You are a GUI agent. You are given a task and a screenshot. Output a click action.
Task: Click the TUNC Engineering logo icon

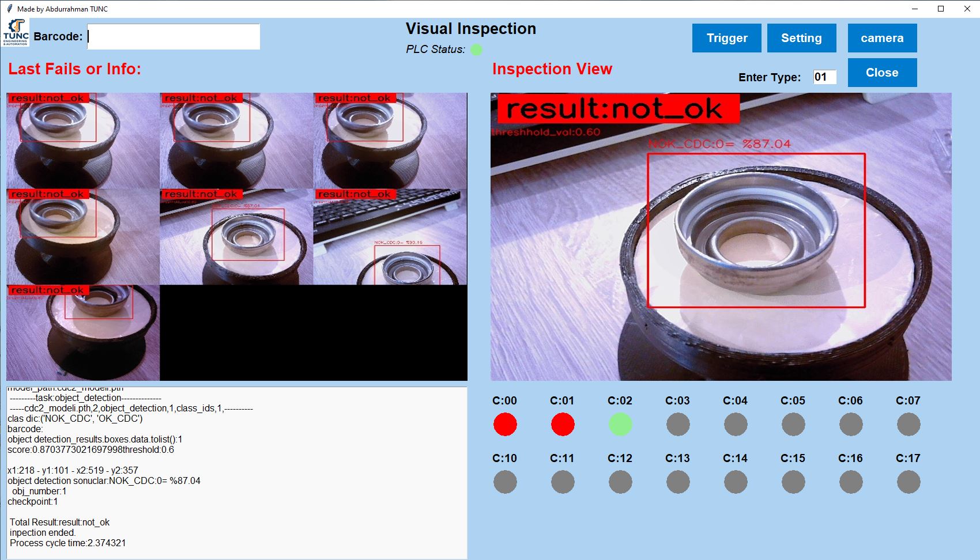pos(16,33)
